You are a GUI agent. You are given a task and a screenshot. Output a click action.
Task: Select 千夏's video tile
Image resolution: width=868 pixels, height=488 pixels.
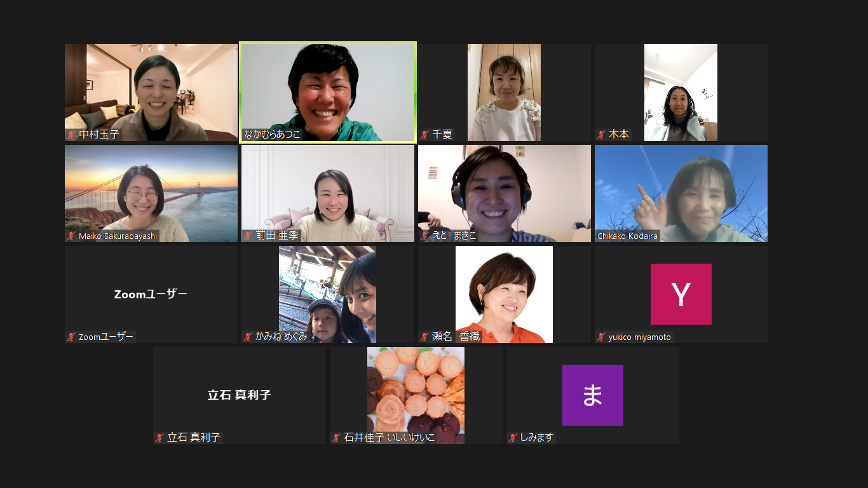click(x=505, y=92)
